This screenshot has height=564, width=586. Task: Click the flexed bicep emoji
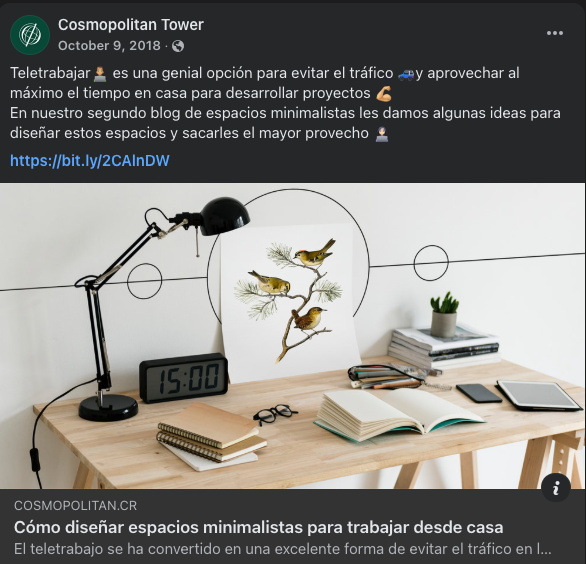click(x=384, y=93)
